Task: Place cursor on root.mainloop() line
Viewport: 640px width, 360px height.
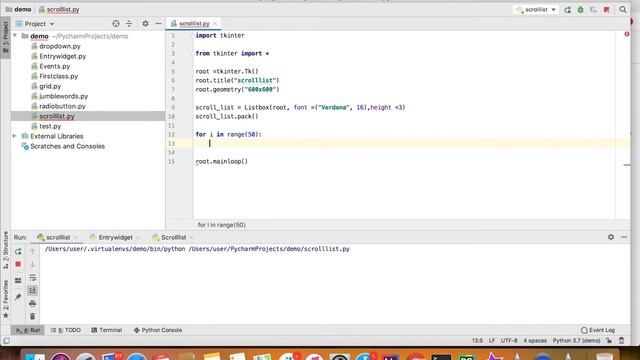Action: [x=222, y=161]
